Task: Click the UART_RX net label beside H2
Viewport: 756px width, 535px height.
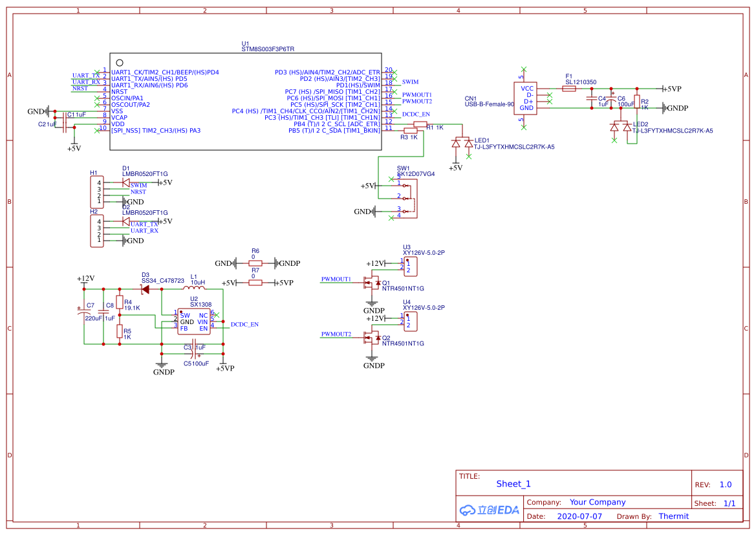Action: pos(144,230)
